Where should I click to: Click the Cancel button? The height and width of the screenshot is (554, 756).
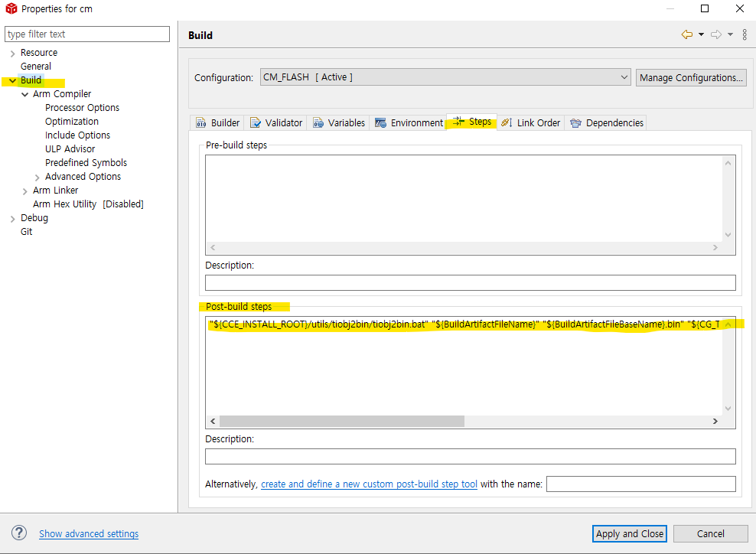(710, 534)
